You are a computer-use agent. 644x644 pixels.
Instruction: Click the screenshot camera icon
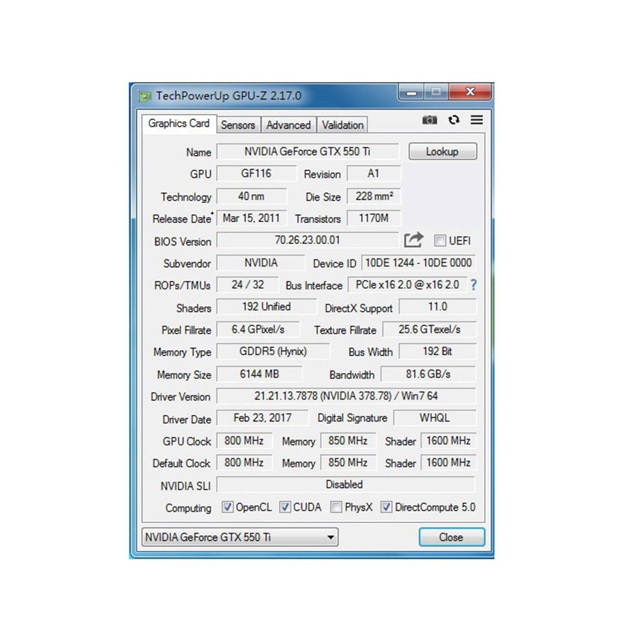pos(429,120)
